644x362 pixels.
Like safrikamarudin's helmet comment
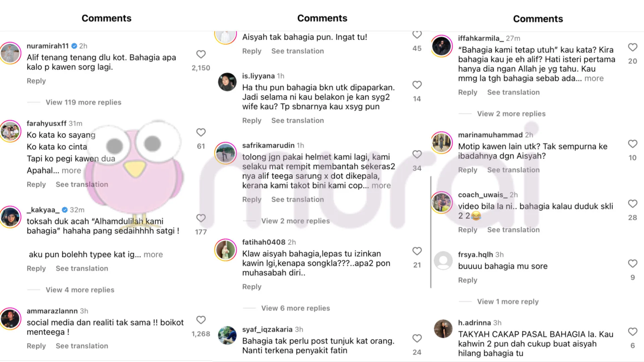click(417, 155)
